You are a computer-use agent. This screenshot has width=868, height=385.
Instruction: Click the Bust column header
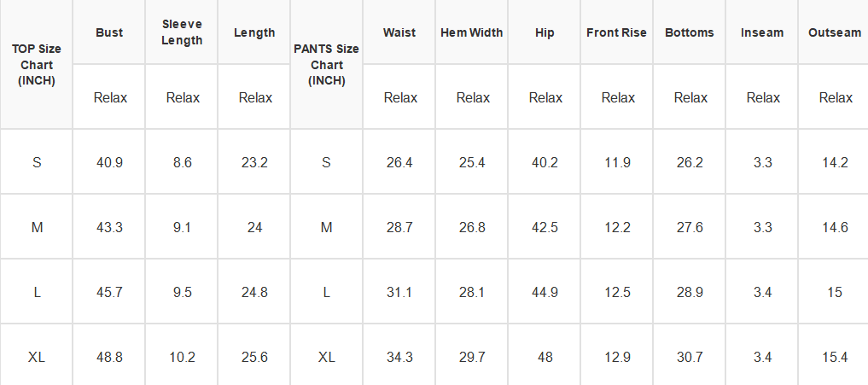pos(109,32)
